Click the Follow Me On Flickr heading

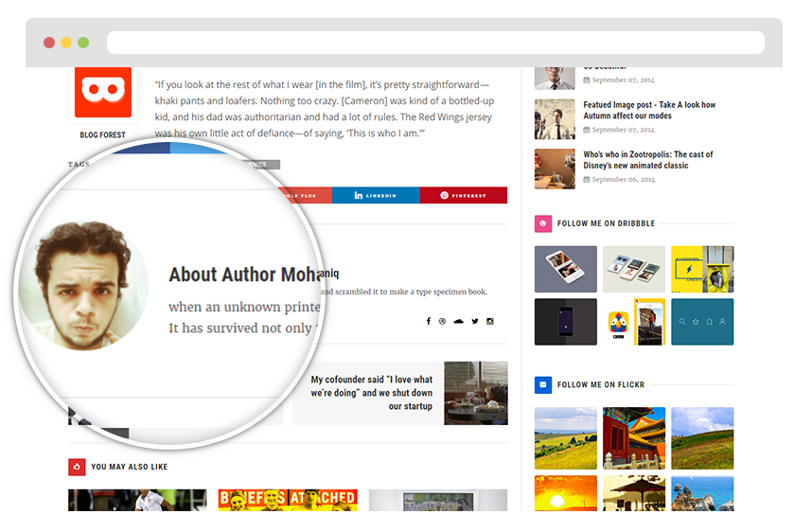point(601,385)
